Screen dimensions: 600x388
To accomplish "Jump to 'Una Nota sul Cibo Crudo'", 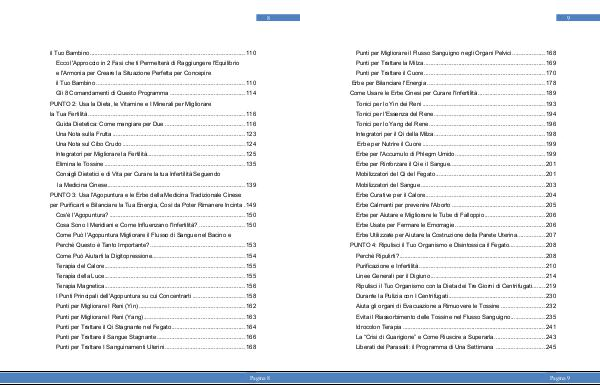I will [x=156, y=144].
